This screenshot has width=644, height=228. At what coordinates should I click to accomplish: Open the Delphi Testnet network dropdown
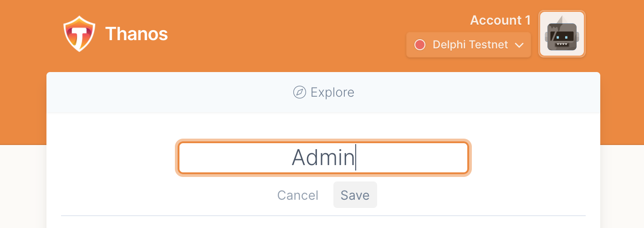[469, 45]
